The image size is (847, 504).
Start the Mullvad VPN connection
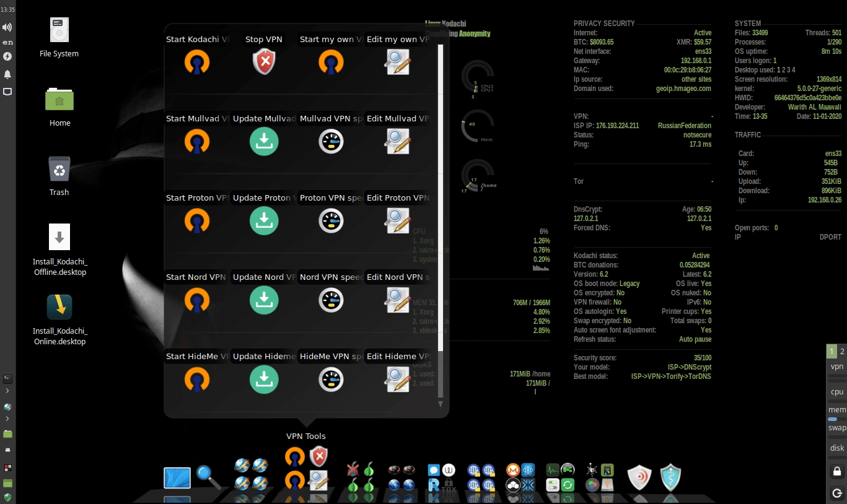197,141
